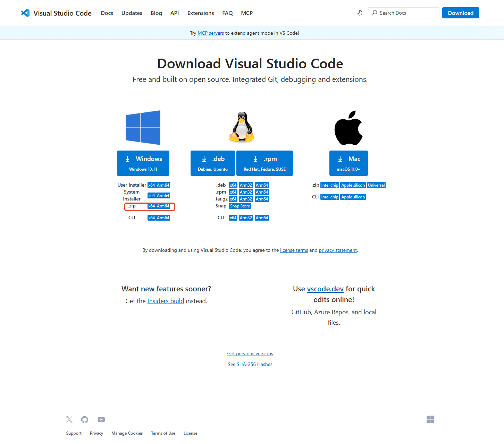Select the MCP navigation item
504x444 pixels.
[247, 13]
